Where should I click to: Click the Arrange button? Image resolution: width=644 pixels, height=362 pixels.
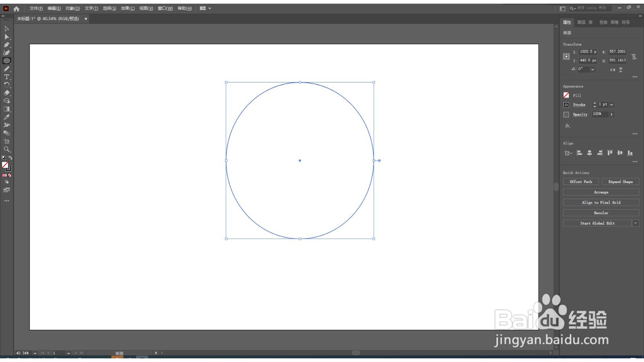tap(601, 192)
